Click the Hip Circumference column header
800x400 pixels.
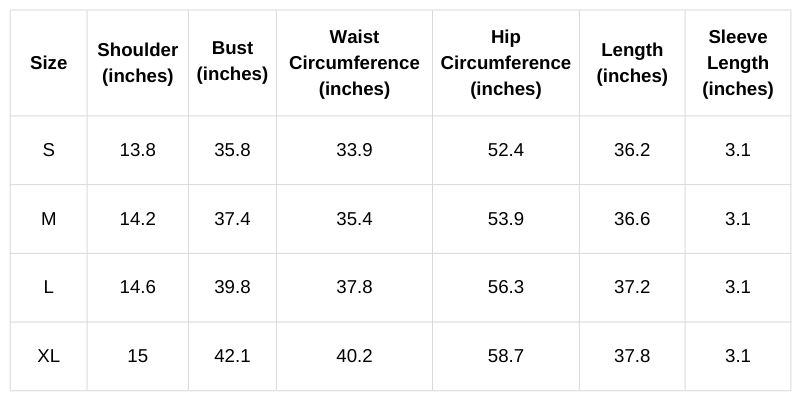coord(506,63)
